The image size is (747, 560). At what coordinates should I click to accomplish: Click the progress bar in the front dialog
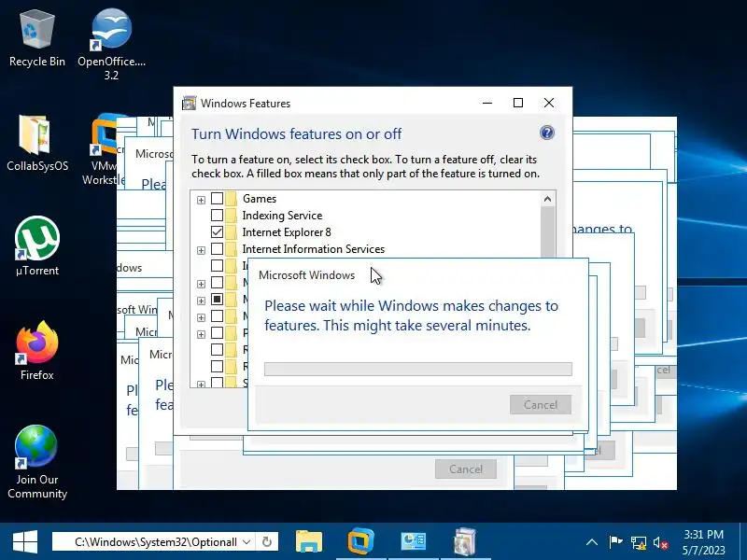(x=417, y=369)
